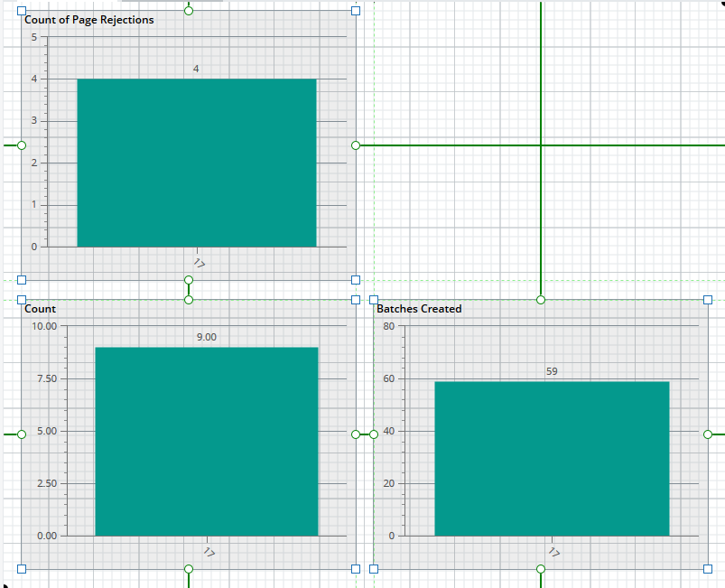Click right-side green anchor of Batches Created chart
Image resolution: width=725 pixels, height=588 pixels.
pos(708,434)
